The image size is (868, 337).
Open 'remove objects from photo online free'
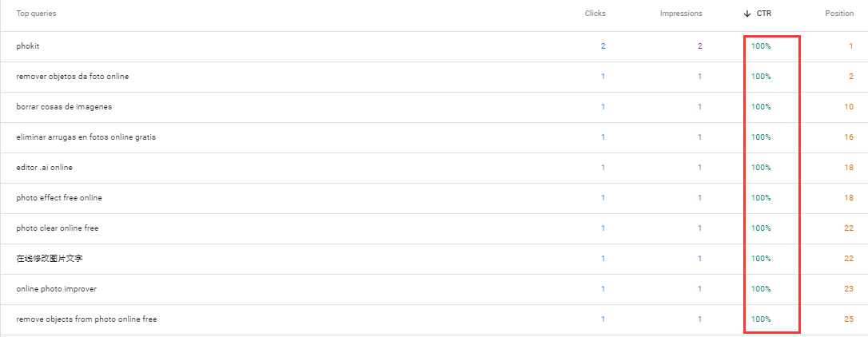[86, 319]
